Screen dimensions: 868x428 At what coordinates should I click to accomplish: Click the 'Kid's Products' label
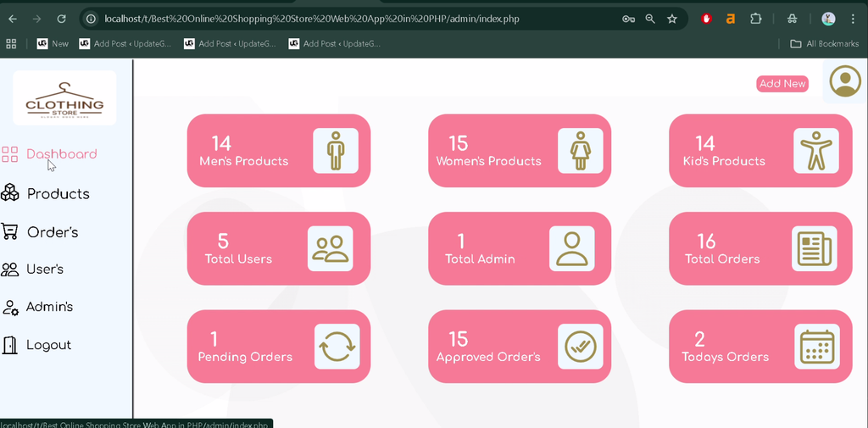(724, 162)
